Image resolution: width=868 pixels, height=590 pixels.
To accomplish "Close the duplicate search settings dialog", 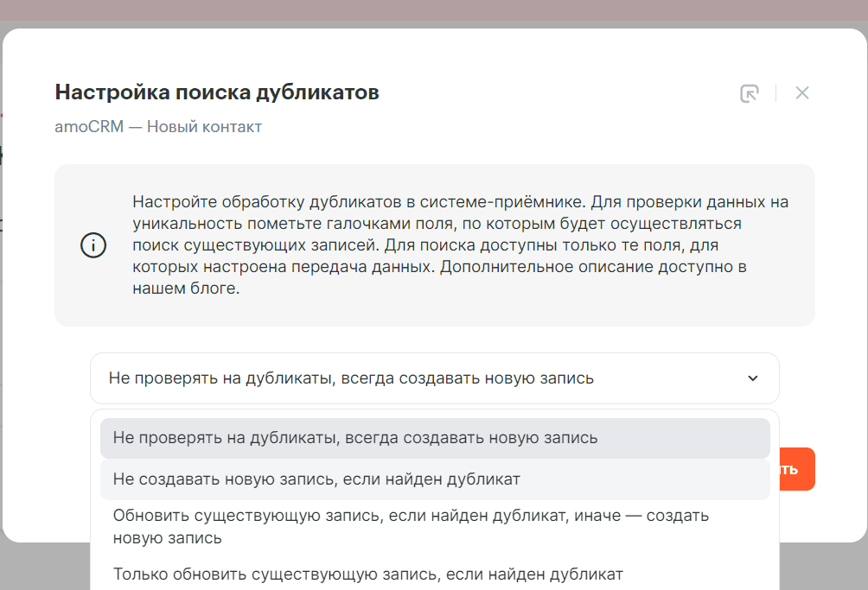I will point(802,93).
